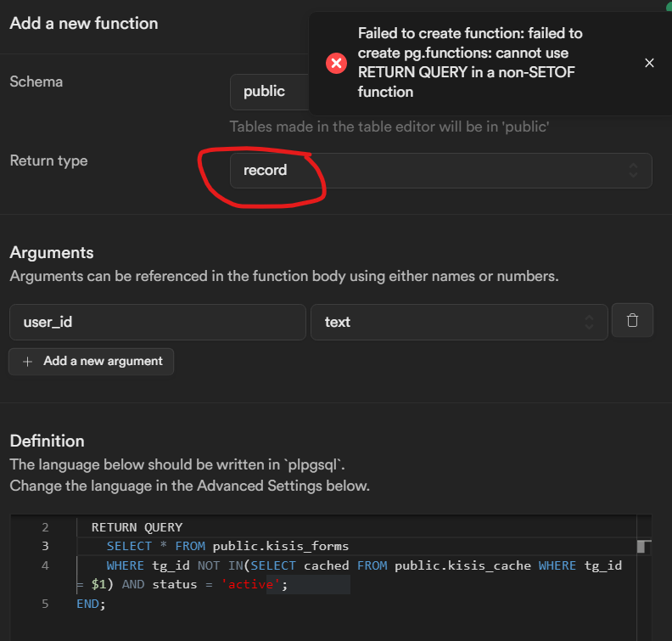Viewport: 672px width, 641px height.
Task: Open the argument type text dropdown
Action: click(459, 322)
